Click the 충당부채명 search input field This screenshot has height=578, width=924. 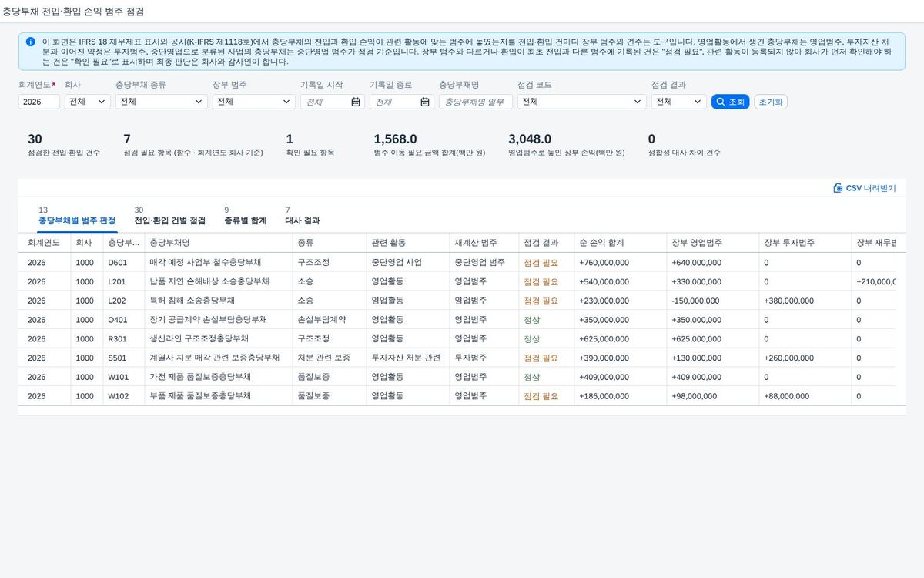[476, 102]
